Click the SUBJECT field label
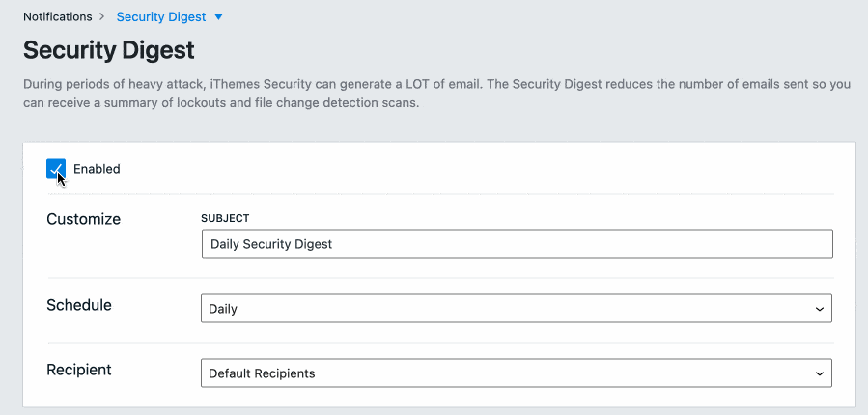Image resolution: width=868 pixels, height=415 pixels. tap(225, 218)
